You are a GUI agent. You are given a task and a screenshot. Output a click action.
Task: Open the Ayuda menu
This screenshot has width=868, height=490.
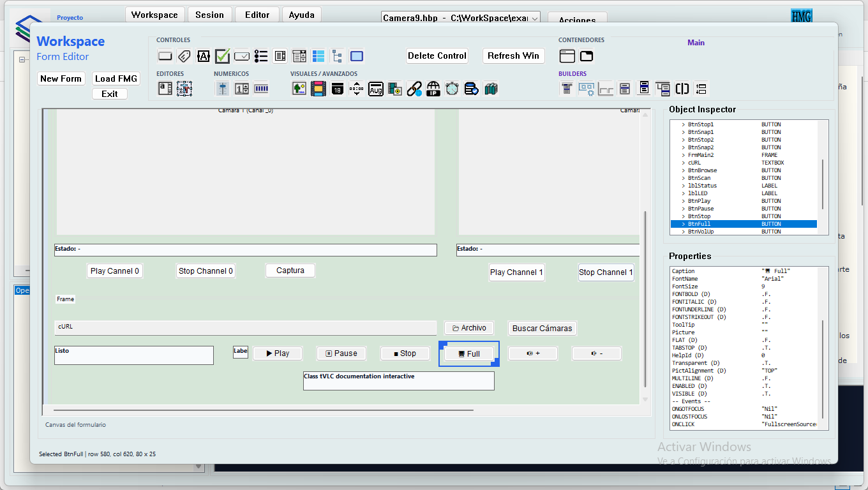302,15
